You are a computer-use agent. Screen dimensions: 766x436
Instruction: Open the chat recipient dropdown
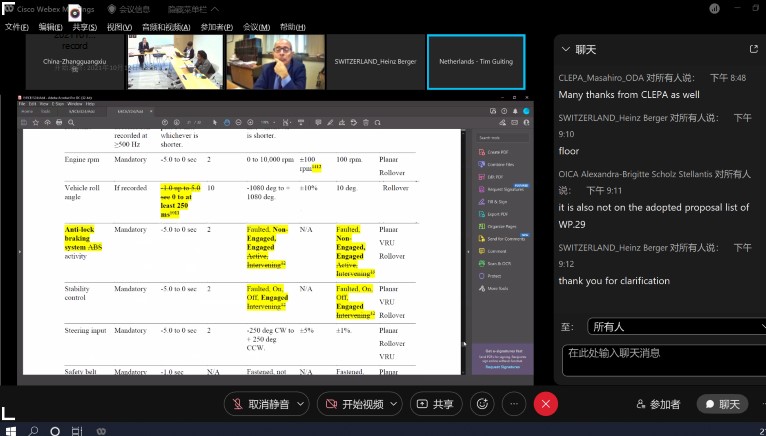(676, 326)
